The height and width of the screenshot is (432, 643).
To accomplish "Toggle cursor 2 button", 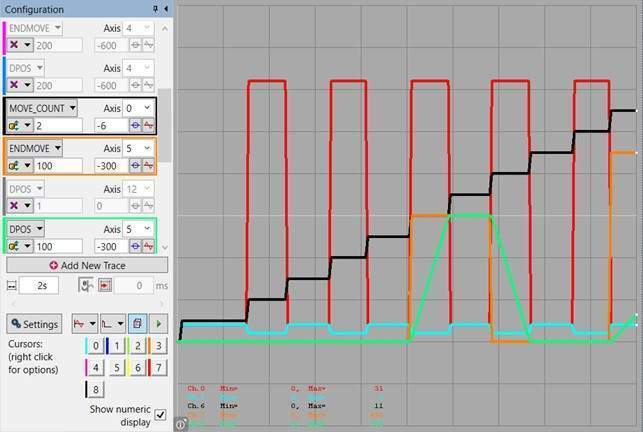I will point(137,345).
